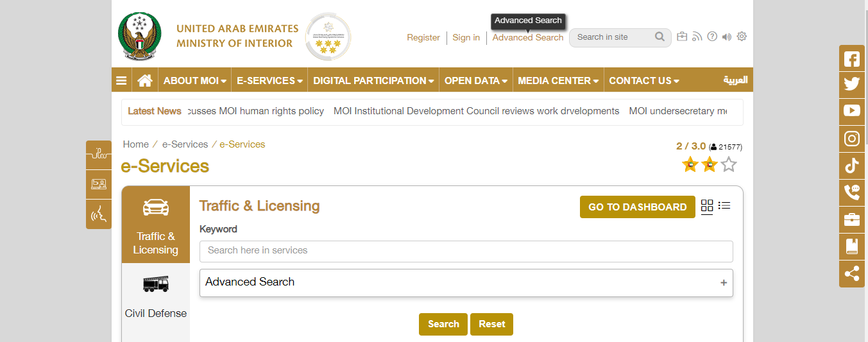Click the help question mark icon
Image resolution: width=868 pixels, height=342 pixels.
(x=711, y=37)
